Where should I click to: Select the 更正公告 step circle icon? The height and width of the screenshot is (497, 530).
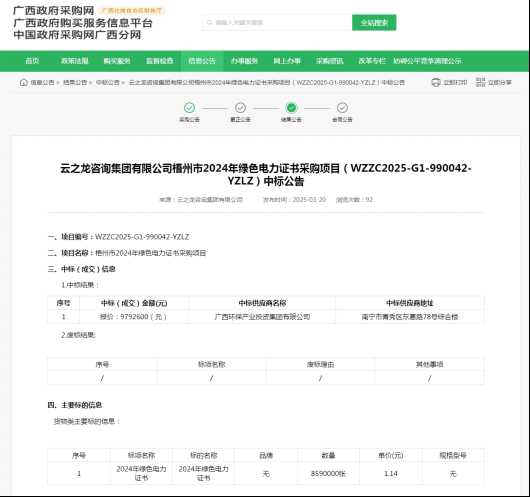240,108
